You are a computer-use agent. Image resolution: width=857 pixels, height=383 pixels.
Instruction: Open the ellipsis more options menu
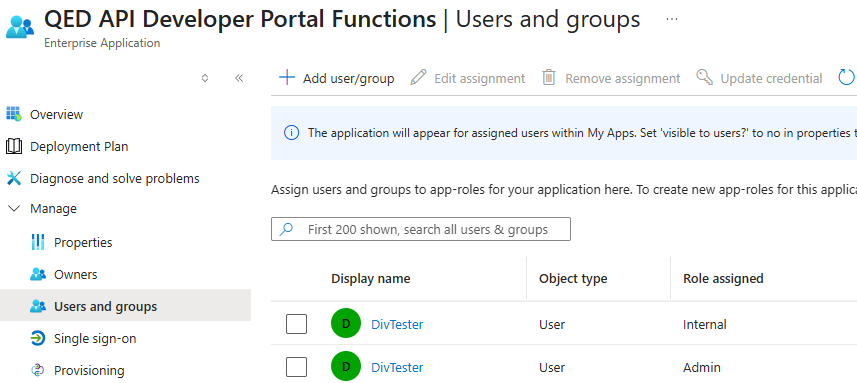tap(672, 20)
